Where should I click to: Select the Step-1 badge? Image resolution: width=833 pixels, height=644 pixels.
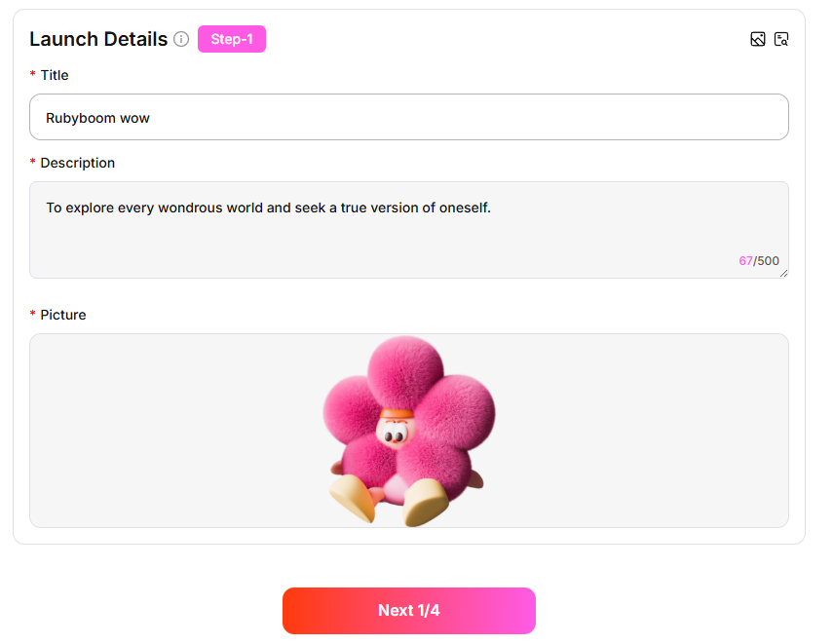232,39
